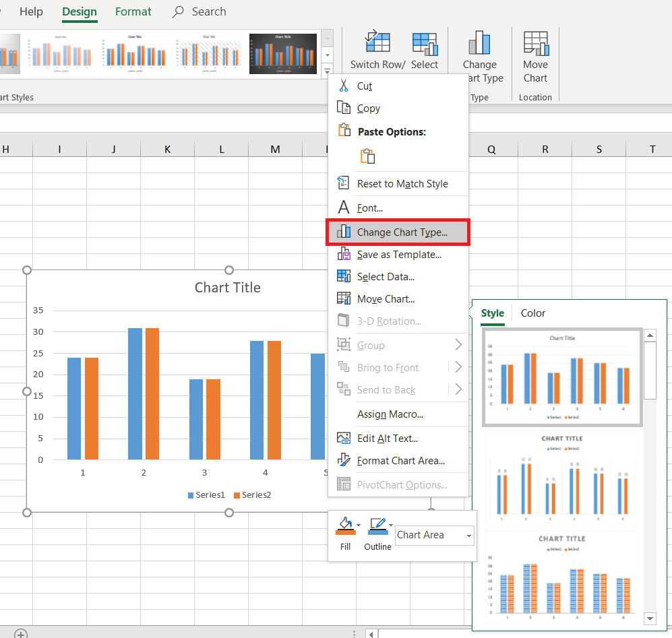This screenshot has height=638, width=672.
Task: Expand the Chart Styles gallery more arrow
Action: pyautogui.click(x=328, y=70)
